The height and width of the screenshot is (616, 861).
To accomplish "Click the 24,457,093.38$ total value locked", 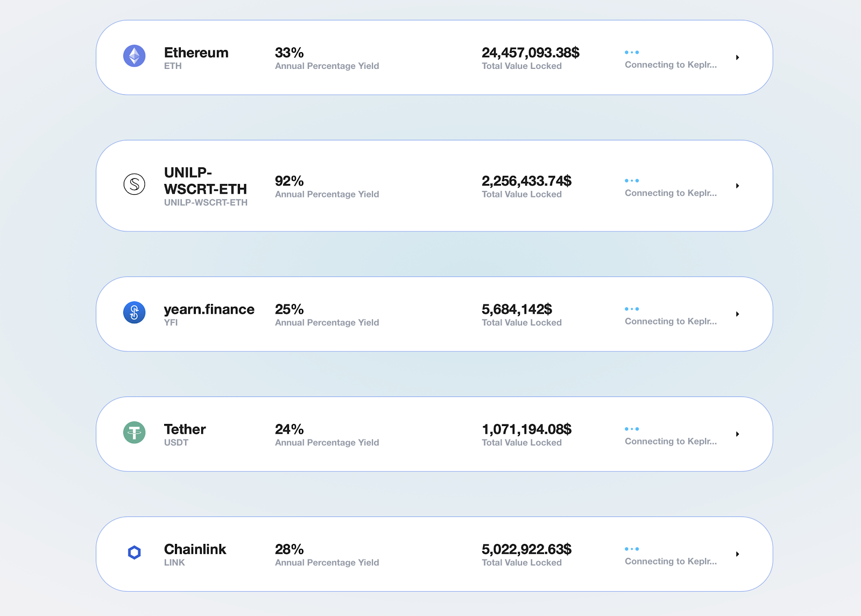I will (x=531, y=53).
